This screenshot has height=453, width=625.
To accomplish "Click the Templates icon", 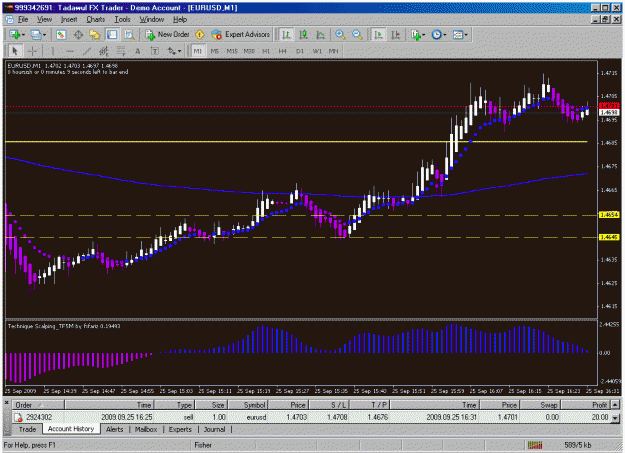I will 458,35.
